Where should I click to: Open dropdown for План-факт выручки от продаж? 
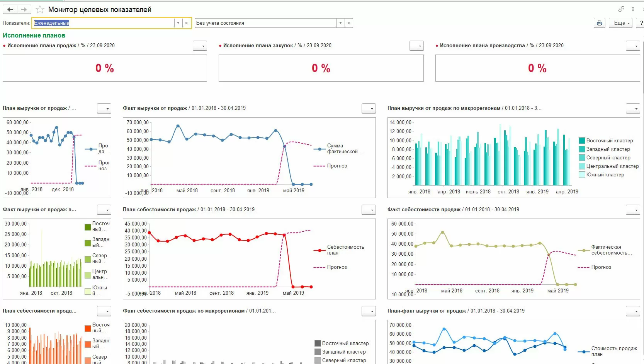633,311
